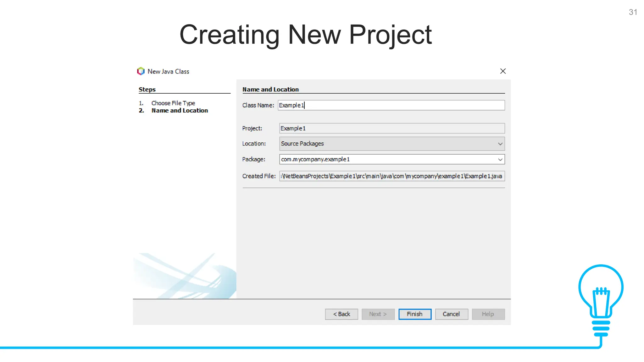Close the New Java Class dialog
The width and height of the screenshot is (644, 362).
point(503,71)
